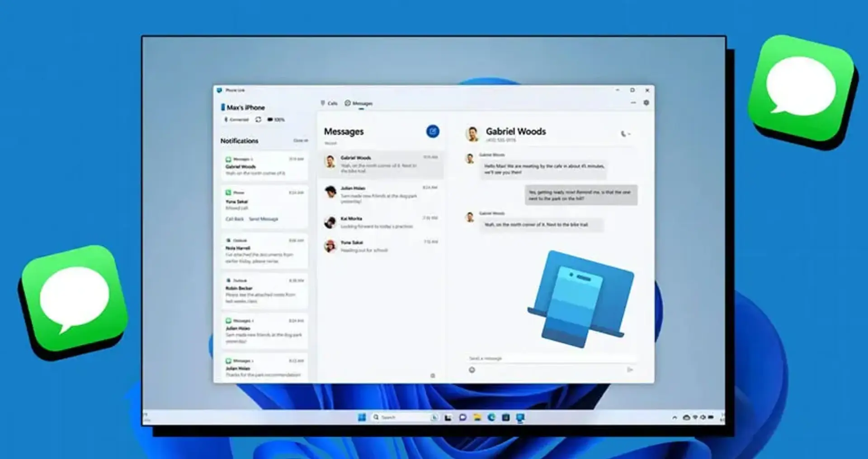
Task: Click the 'Send a message' input field
Action: pos(552,358)
